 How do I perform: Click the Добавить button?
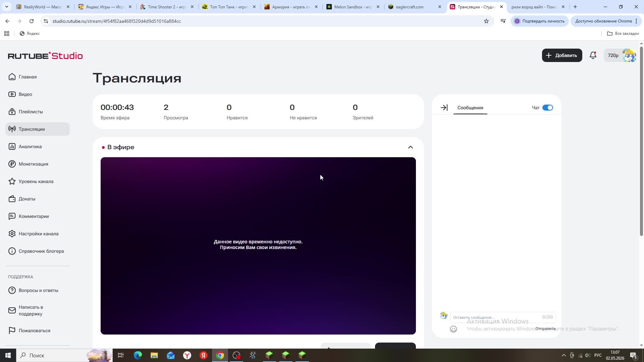coord(562,55)
